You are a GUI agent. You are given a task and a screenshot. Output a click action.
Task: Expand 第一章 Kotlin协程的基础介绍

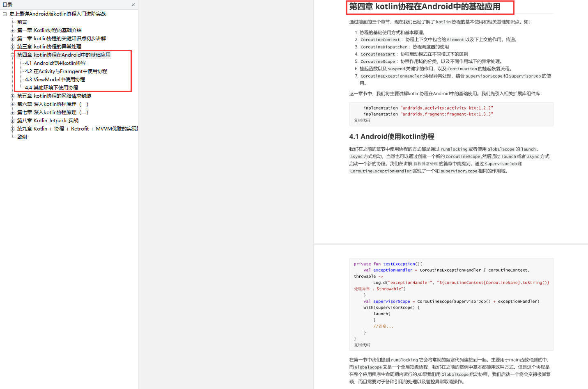[12, 30]
